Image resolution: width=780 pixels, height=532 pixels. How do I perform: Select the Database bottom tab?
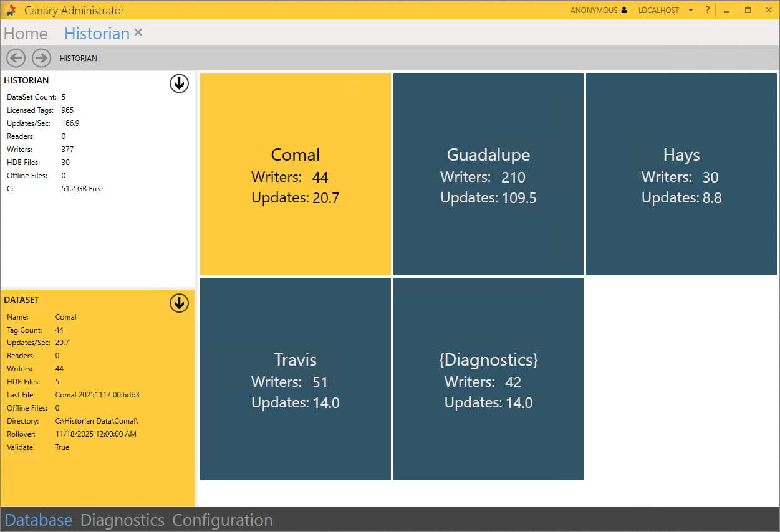(39, 520)
